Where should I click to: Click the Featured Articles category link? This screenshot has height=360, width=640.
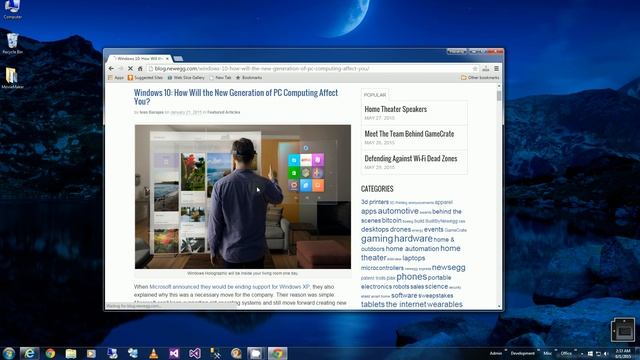pyautogui.click(x=224, y=112)
